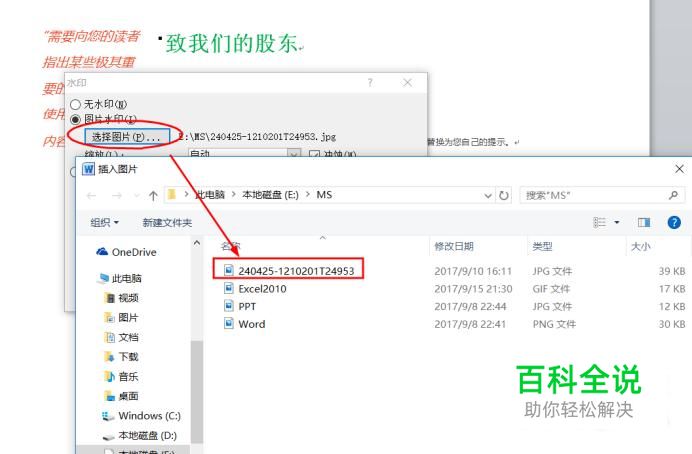
Task: Open 桌面 desktop folder in navigation pane
Action: pyautogui.click(x=121, y=396)
